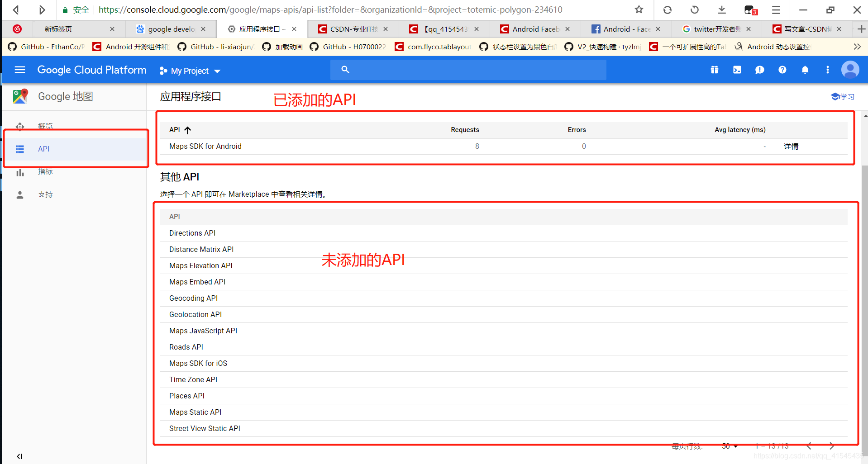The image size is (868, 464).
Task: Open the browser menu lines icon
Action: point(776,9)
